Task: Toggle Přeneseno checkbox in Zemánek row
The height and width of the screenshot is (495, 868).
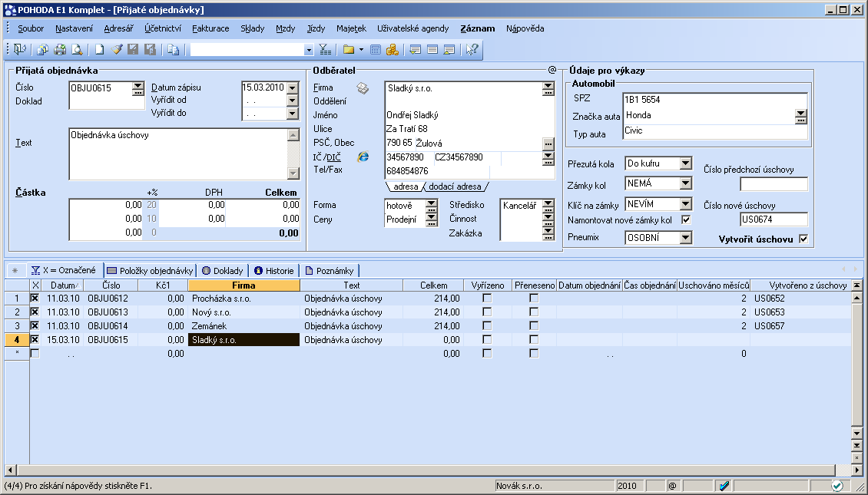Action: click(x=534, y=325)
